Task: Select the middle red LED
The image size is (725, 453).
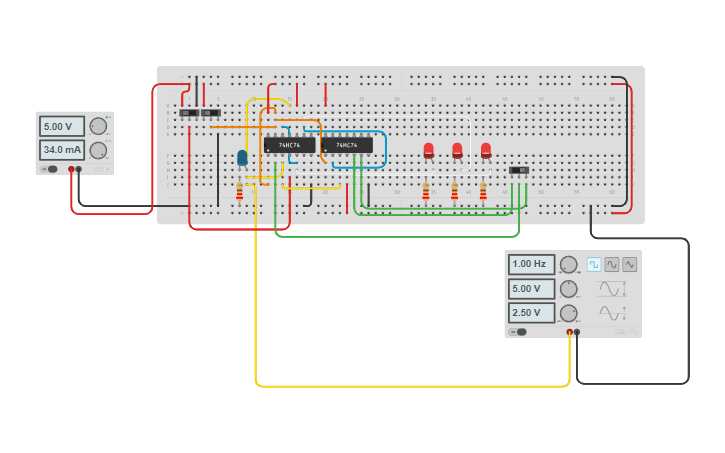Action: click(x=457, y=151)
